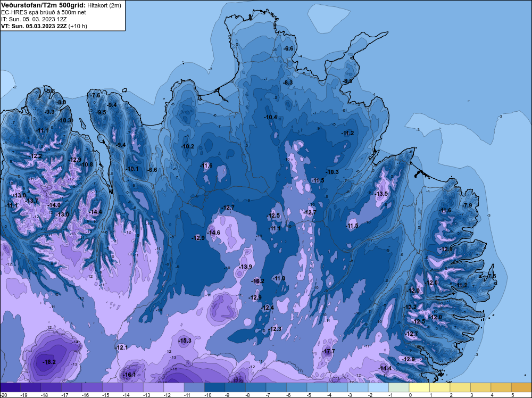Click the -12.1 temperature value on the map
This screenshot has width=532, height=398.
click(x=121, y=347)
